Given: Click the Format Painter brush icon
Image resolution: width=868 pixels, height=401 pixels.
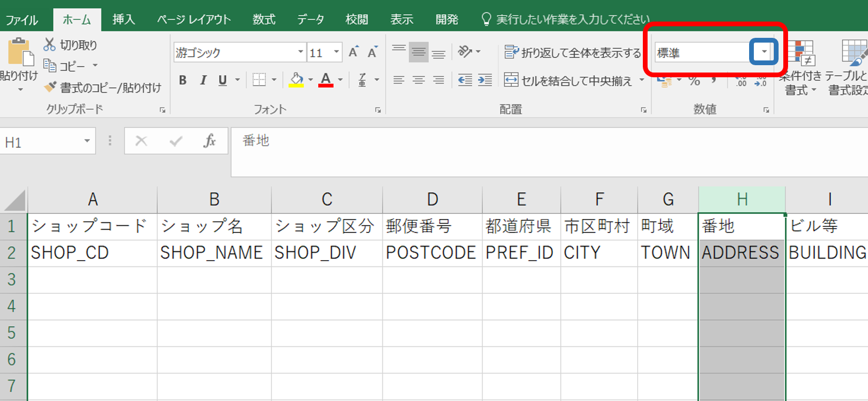Looking at the screenshot, I should point(51,87).
